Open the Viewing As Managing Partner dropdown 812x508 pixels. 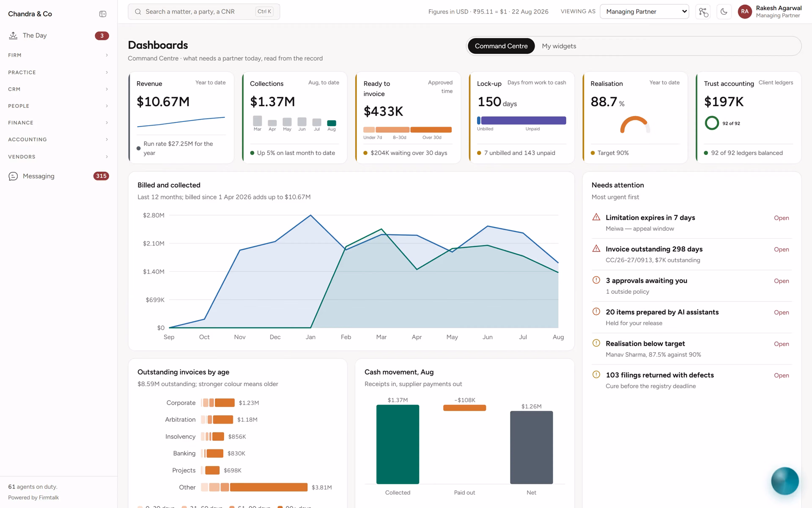[645, 12]
